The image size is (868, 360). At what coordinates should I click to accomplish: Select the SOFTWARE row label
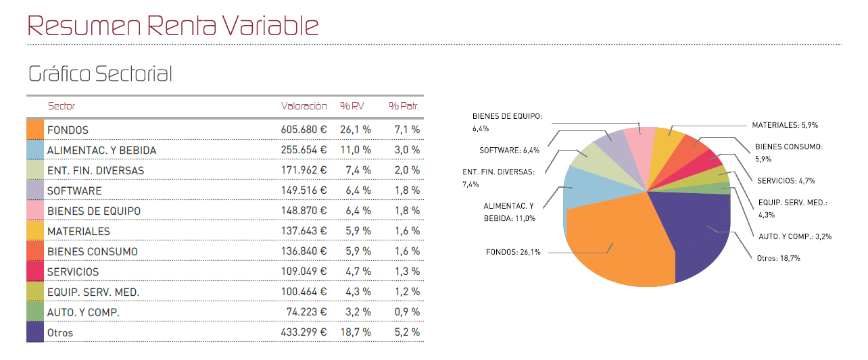[x=74, y=190]
